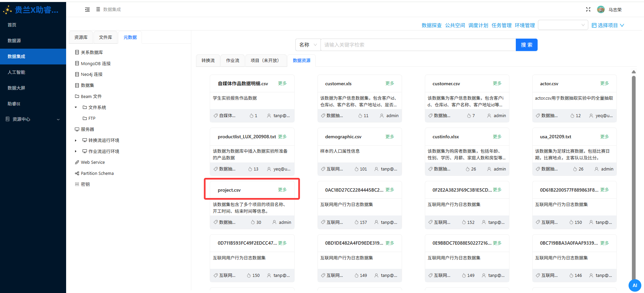Switch to the 资源库 tab
Screen dimensions: 644x293
[x=81, y=37]
